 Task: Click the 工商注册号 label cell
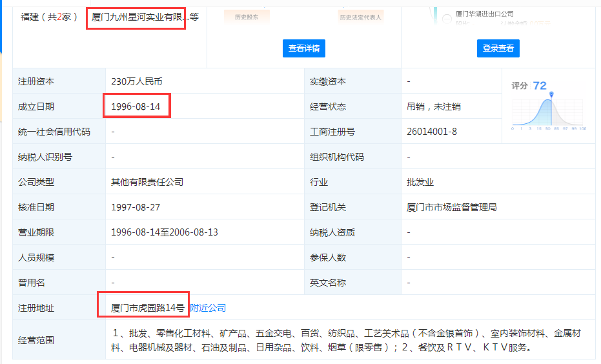352,132
